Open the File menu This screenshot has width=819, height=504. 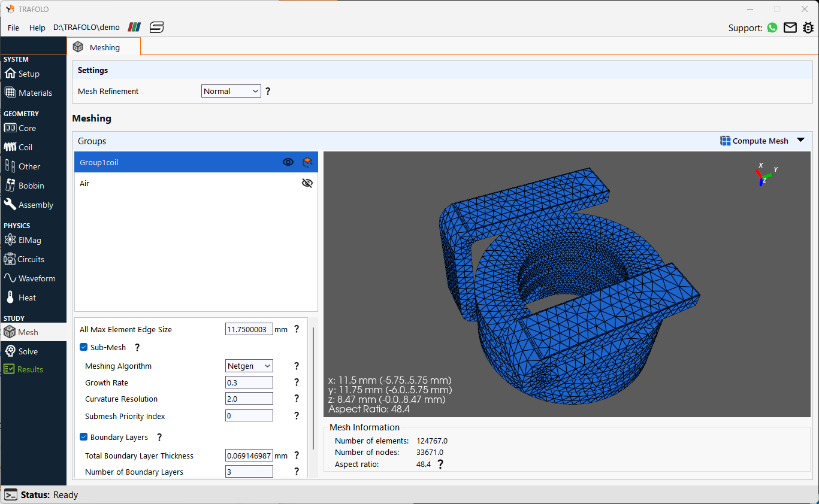click(13, 28)
